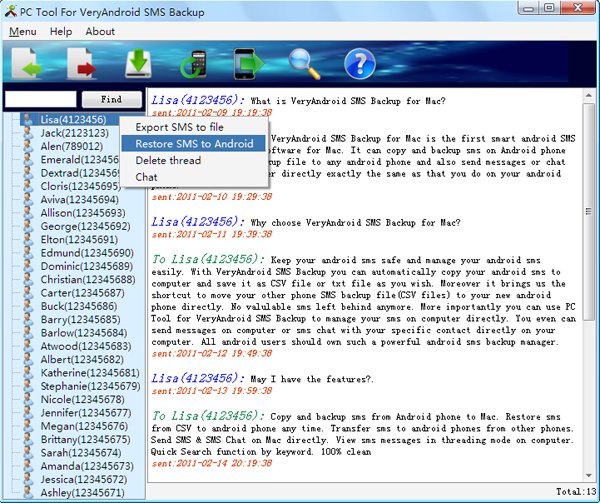
Task: Select contact Carter(12345687)
Action: point(83,293)
